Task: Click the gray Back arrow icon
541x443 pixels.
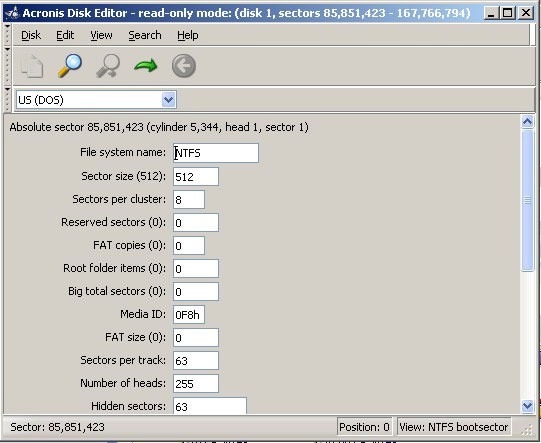Action: (184, 66)
